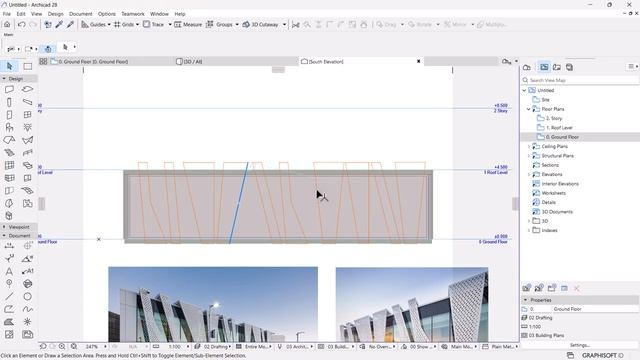Select the Hotspot tool
The height and width of the screenshot is (360, 640).
coord(28,322)
